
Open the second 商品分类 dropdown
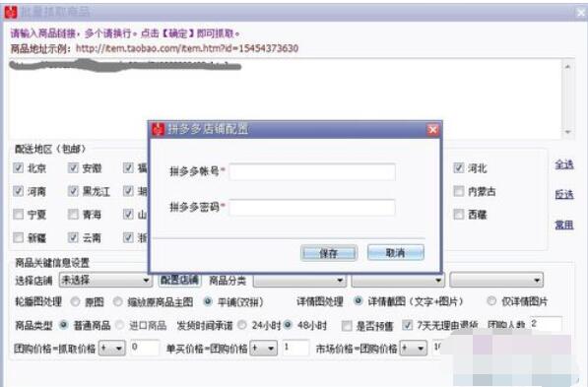[x=398, y=280]
